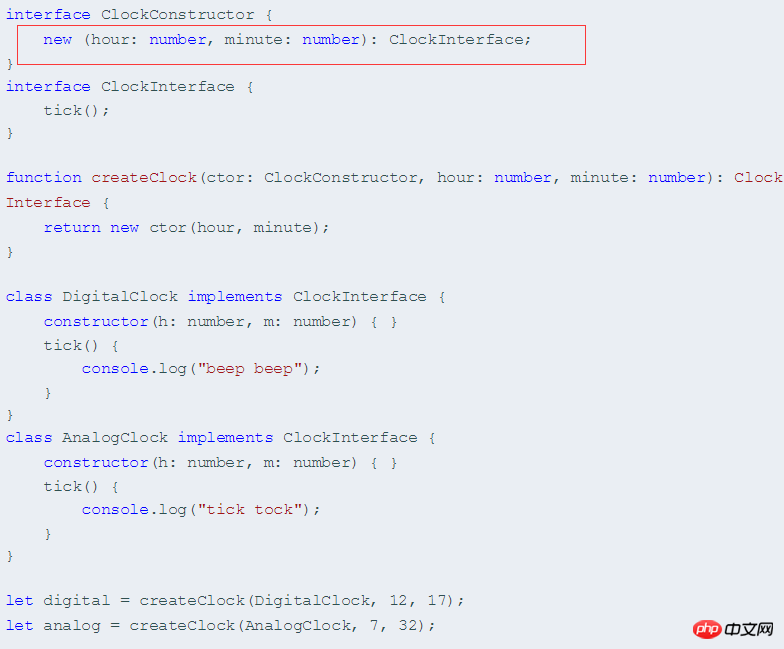Click the constructor line inside AnalogClock
Screen dimensions: 784x649
[x=220, y=462]
